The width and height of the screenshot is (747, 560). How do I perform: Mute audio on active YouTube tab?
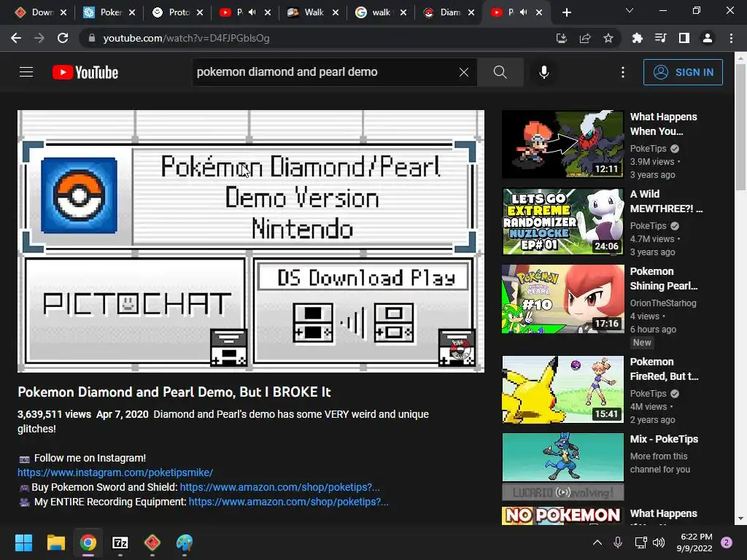tap(524, 12)
